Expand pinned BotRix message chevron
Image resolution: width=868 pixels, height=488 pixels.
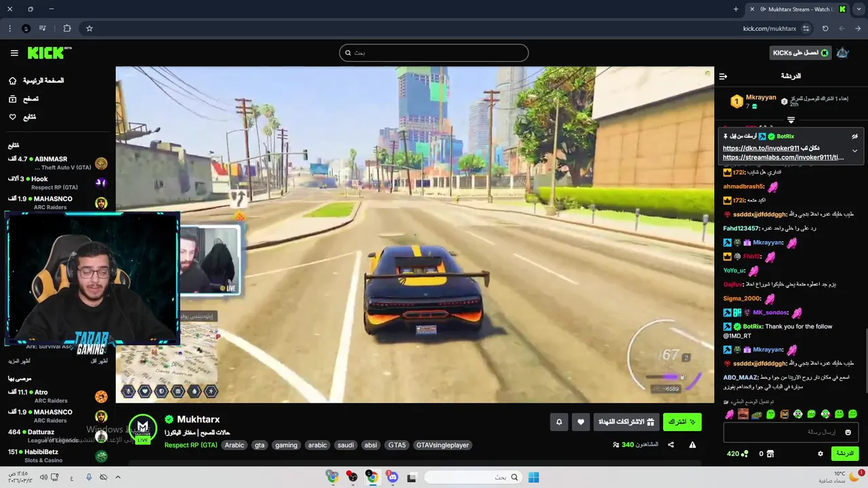(x=854, y=150)
